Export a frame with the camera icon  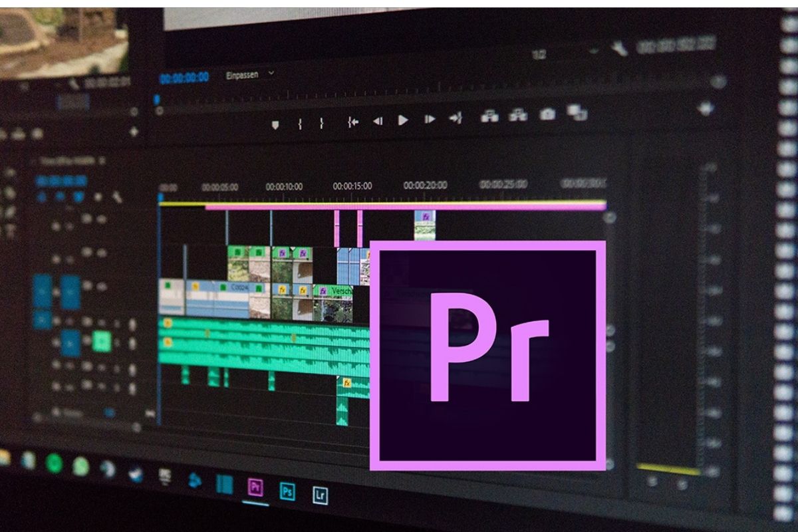click(x=547, y=114)
